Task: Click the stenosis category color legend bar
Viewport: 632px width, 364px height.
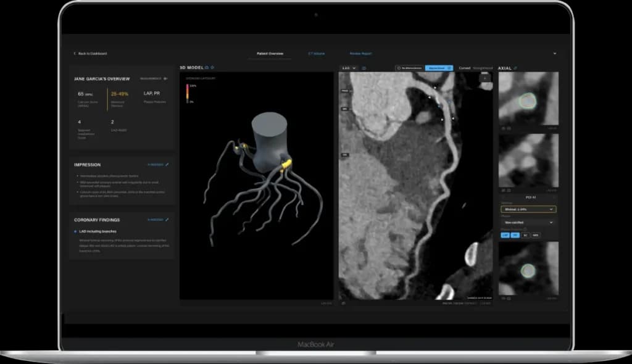Action: pos(188,93)
